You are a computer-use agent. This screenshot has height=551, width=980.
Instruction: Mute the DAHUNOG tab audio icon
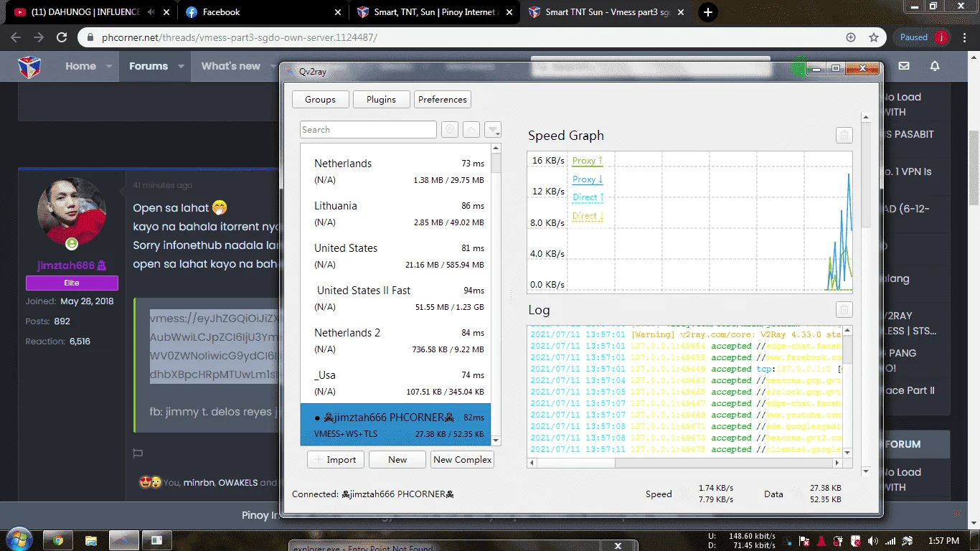[151, 12]
